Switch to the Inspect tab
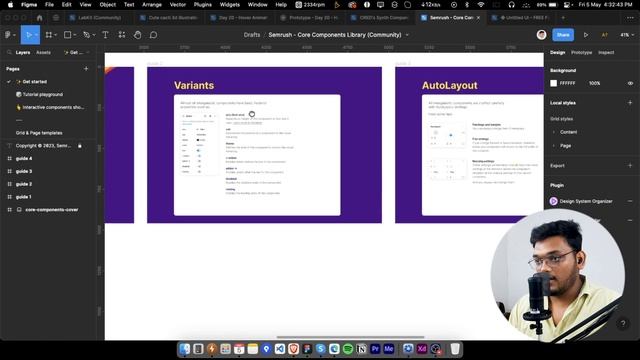This screenshot has width=640, height=360. tap(606, 53)
